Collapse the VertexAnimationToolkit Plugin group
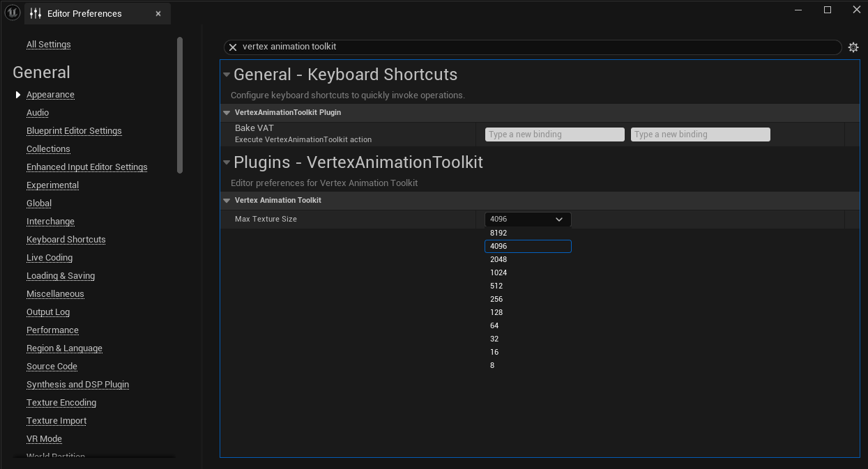Screen dimensions: 868x469 227,112
